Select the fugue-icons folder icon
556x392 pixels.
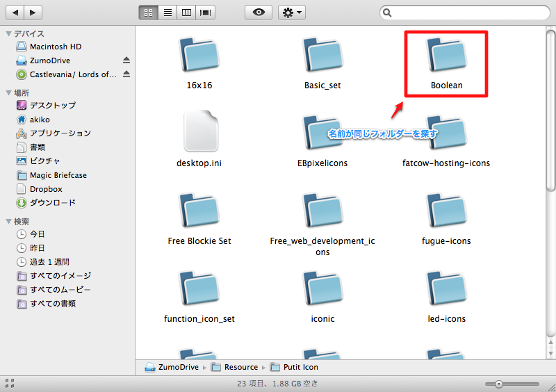pyautogui.click(x=446, y=211)
